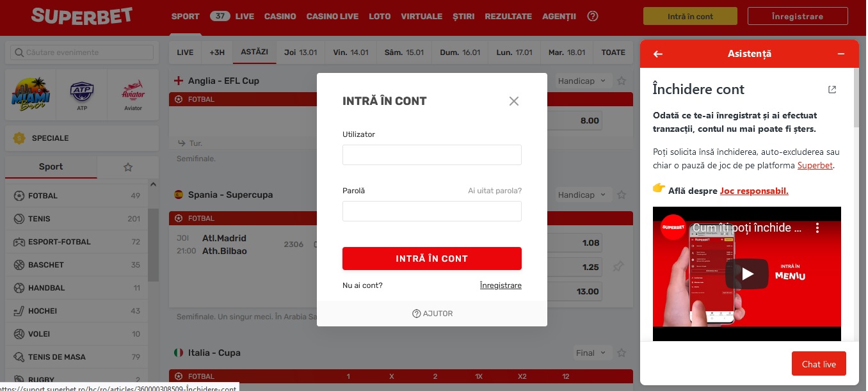The height and width of the screenshot is (391, 868).
Task: Click the Volei ball icon
Action: (x=18, y=334)
